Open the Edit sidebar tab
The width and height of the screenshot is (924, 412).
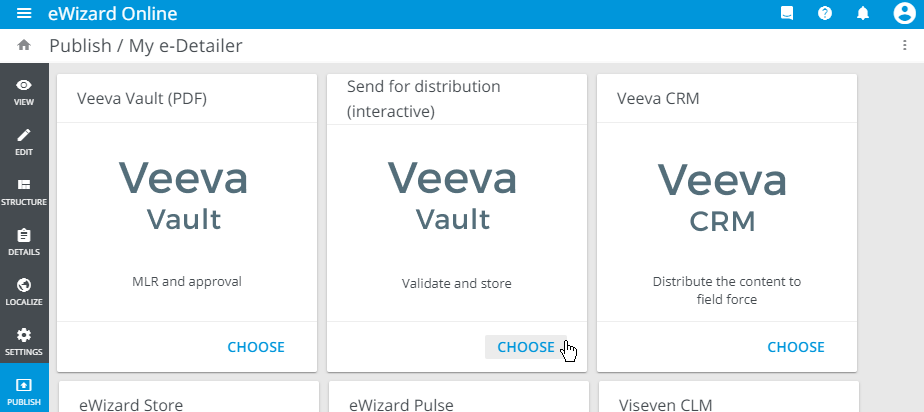coord(24,141)
